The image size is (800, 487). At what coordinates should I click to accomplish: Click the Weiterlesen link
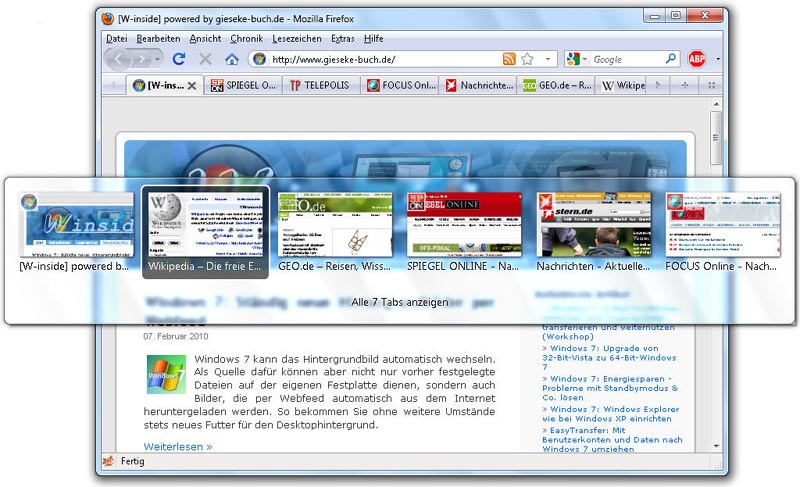[178, 446]
